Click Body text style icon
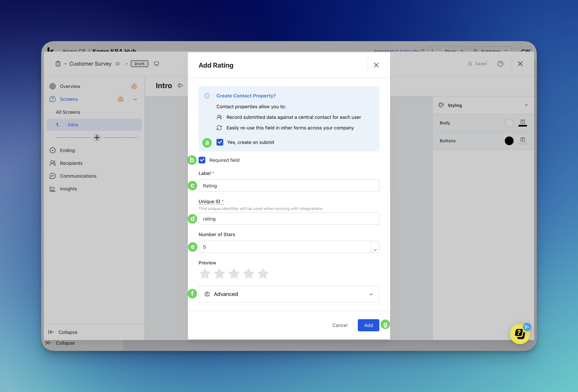Screen dimensions: 578x392 point(523,123)
